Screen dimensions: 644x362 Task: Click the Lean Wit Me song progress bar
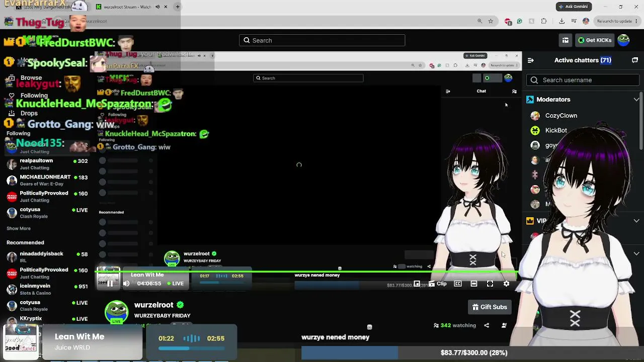(191, 348)
